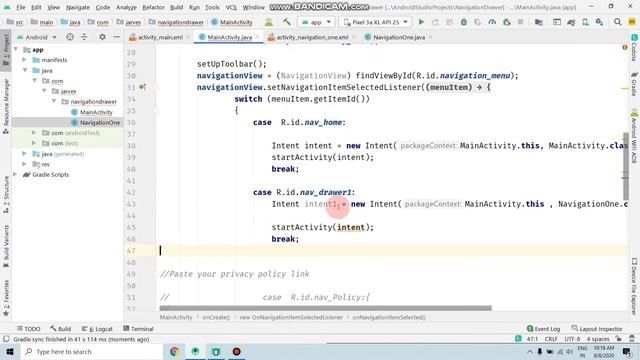Expand Gradle Scripts node
The image size is (640, 360).
[16, 174]
